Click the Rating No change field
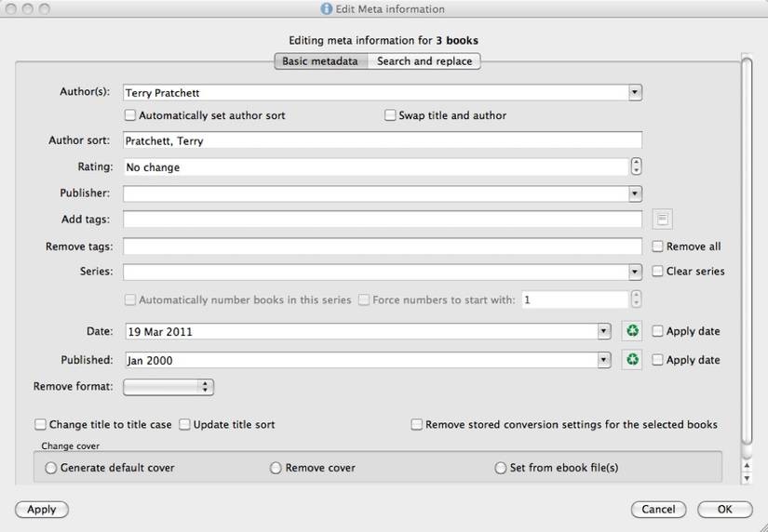 coord(376,166)
